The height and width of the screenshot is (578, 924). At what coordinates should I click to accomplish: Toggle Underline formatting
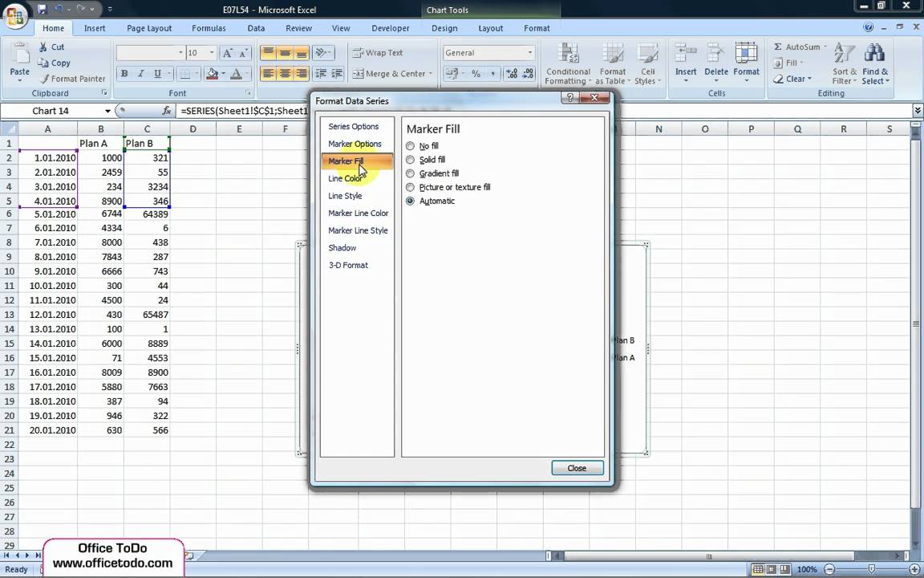tap(157, 74)
